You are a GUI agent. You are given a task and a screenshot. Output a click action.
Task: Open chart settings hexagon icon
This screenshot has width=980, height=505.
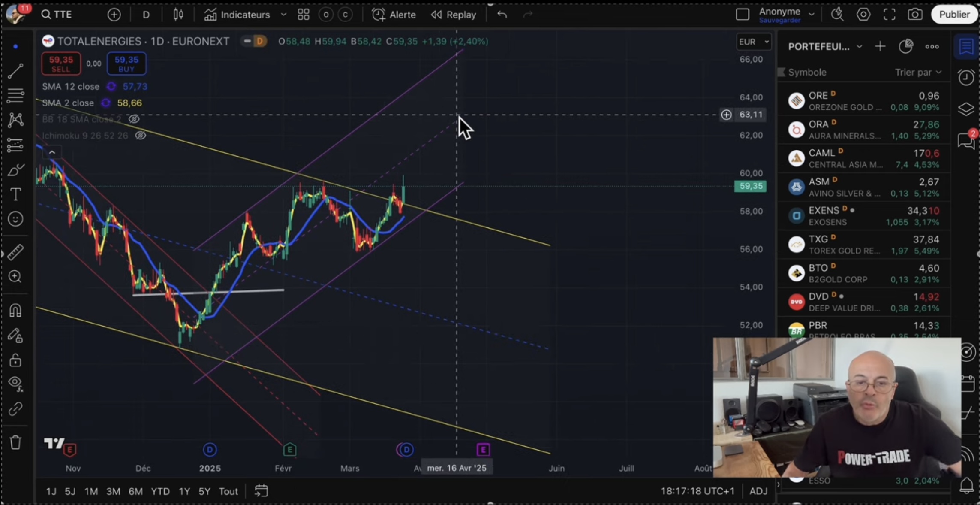863,15
